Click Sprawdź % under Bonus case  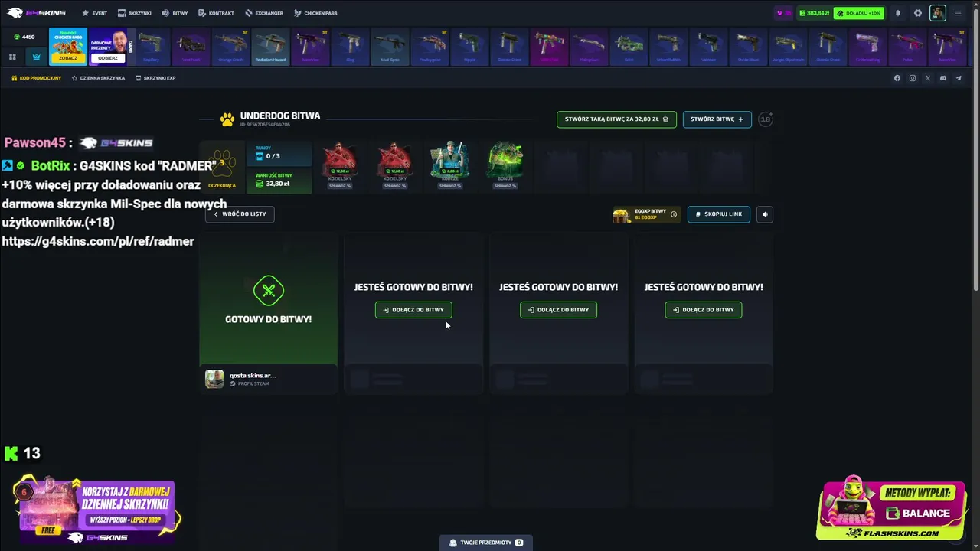[x=505, y=186]
